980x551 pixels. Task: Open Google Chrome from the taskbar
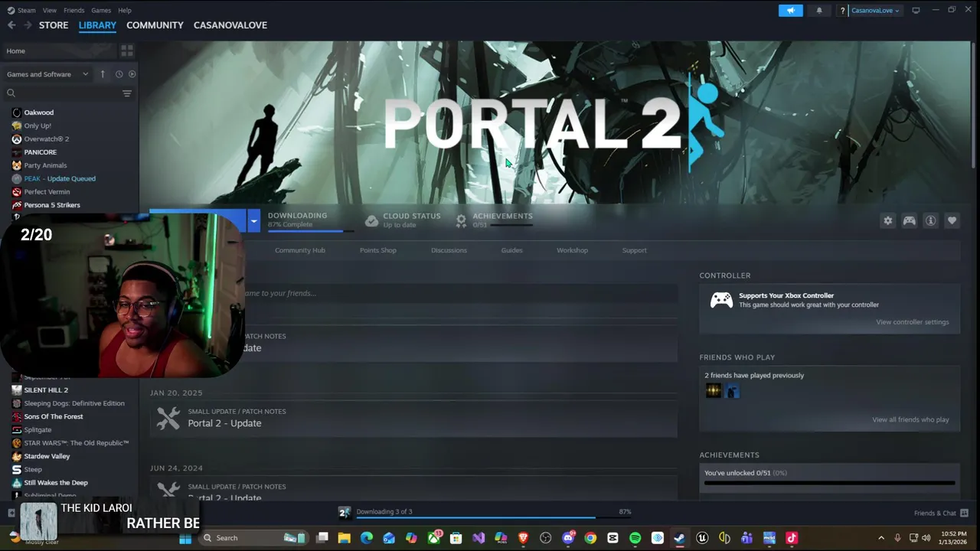pyautogui.click(x=590, y=538)
